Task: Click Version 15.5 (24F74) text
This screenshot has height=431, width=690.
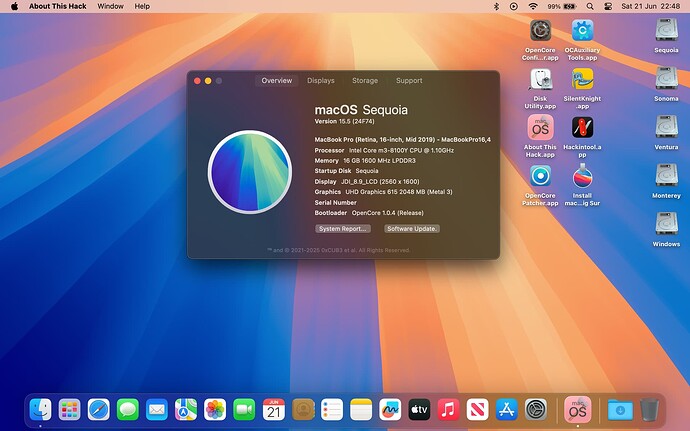Action: 345,121
